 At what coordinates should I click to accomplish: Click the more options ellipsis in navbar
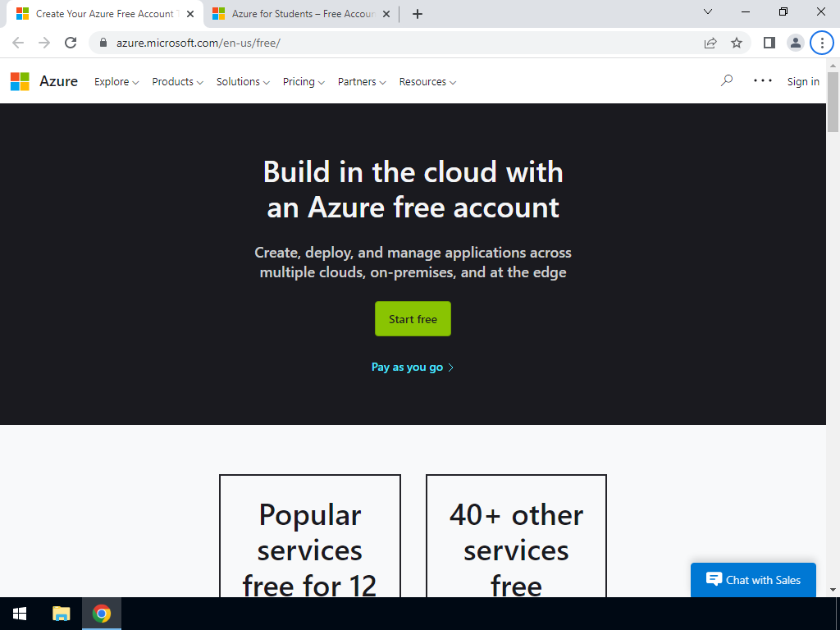pyautogui.click(x=763, y=81)
